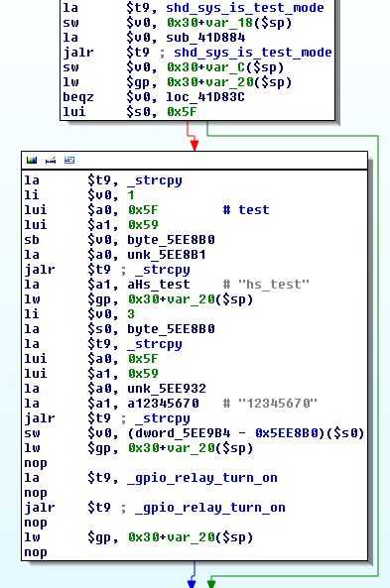The width and height of the screenshot is (390, 588).
Task: Jump to sub_41D884 reference
Action: click(205, 38)
